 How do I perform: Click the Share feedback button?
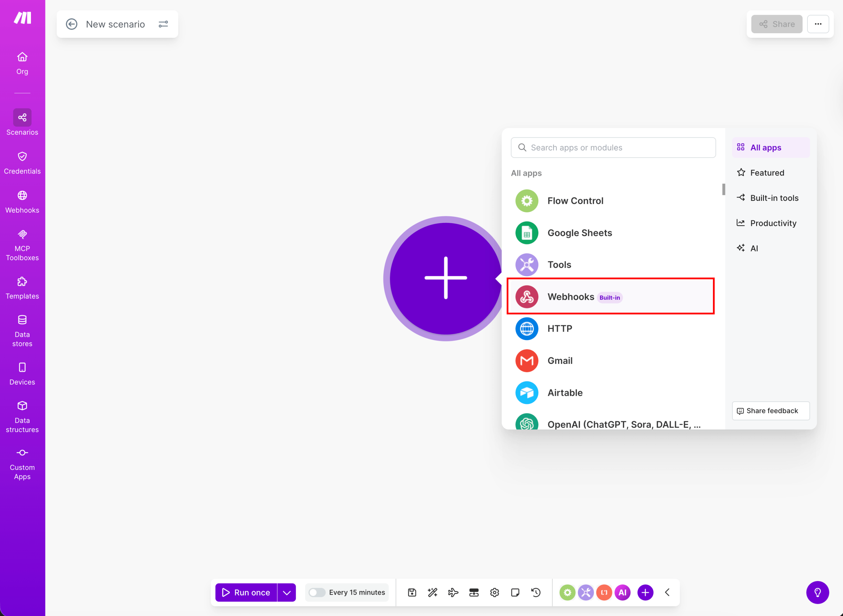pyautogui.click(x=771, y=411)
